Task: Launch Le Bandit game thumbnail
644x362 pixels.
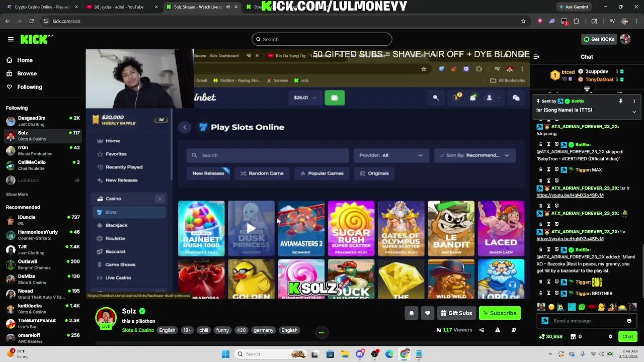Action: coord(451,228)
